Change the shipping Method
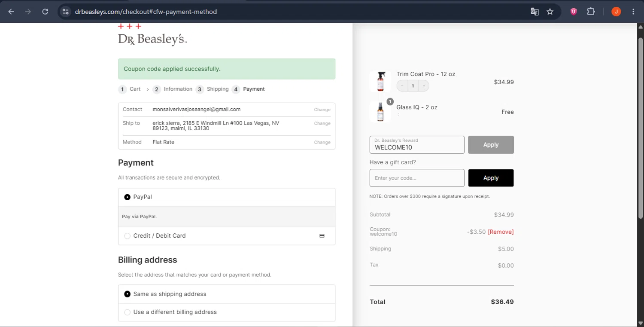 (322, 142)
